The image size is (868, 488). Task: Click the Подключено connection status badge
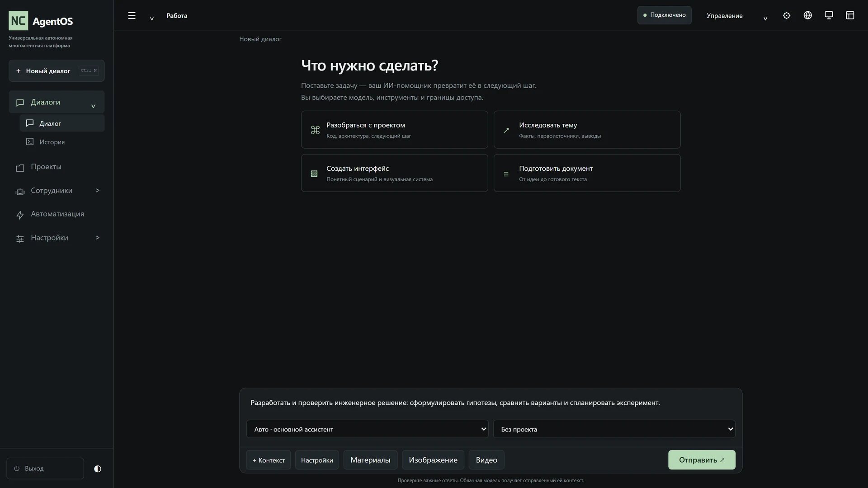664,15
